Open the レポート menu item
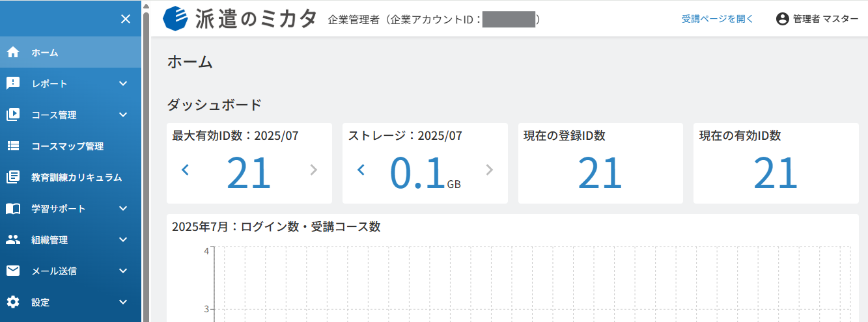This screenshot has height=322, width=868. click(x=70, y=84)
